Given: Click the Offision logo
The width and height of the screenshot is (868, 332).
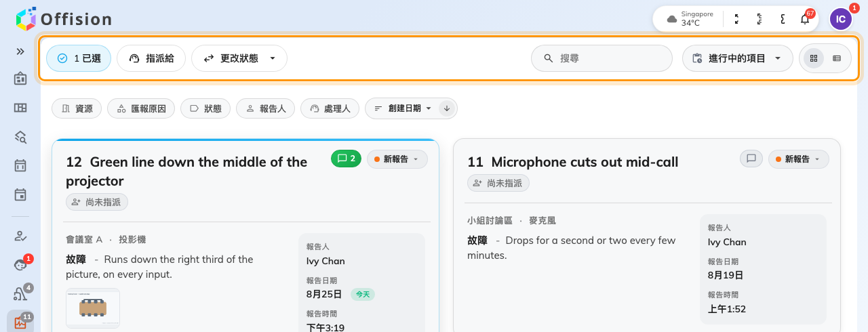Looking at the screenshot, I should 64,19.
